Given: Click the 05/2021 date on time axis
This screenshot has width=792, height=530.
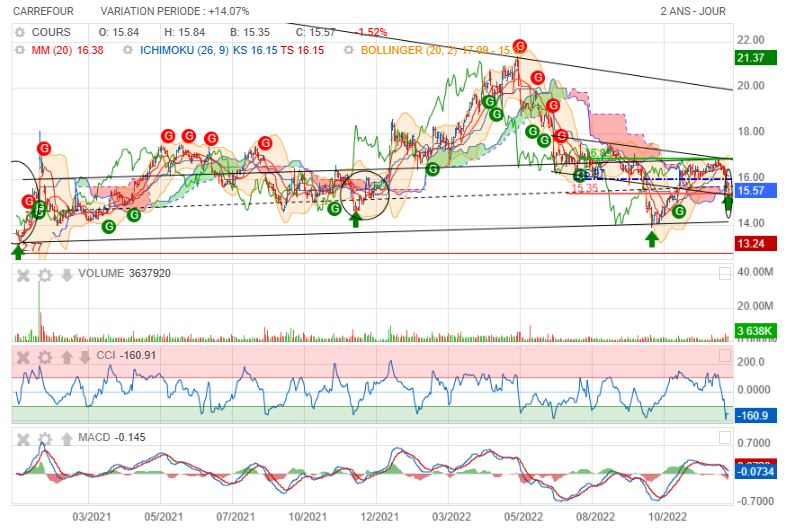Looking at the screenshot, I should point(163,517).
